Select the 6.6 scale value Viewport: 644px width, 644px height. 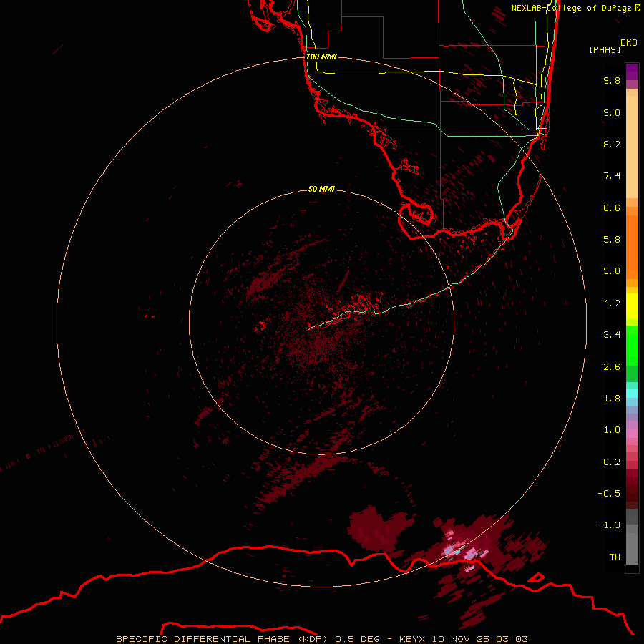[x=612, y=208]
